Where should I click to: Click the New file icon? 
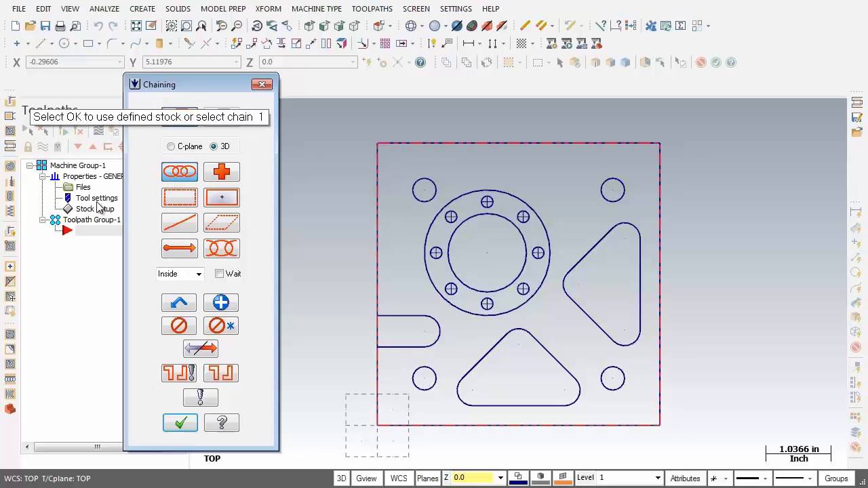(16, 26)
